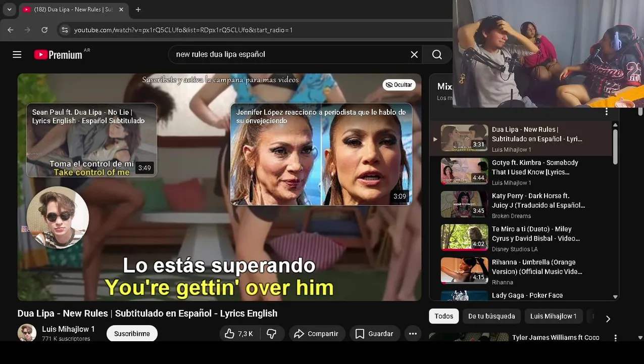Viewport: 644px width, 364px height.
Task: Click the video title text
Action: 147,313
